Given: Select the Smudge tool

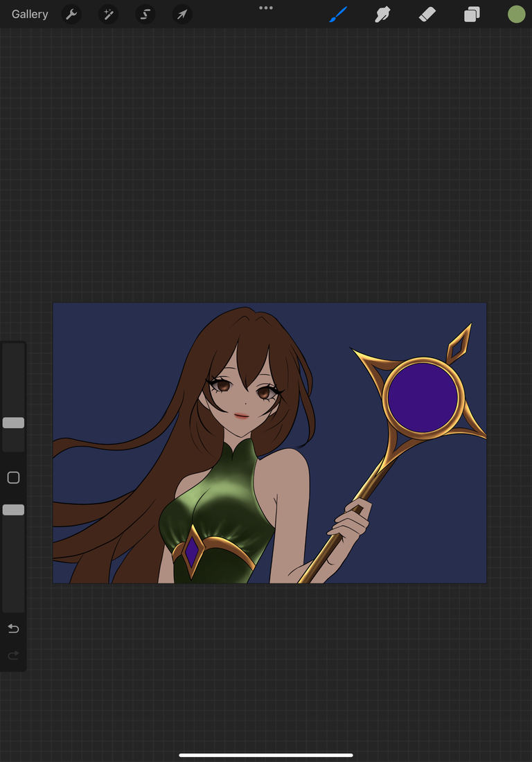Looking at the screenshot, I should pyautogui.click(x=383, y=14).
